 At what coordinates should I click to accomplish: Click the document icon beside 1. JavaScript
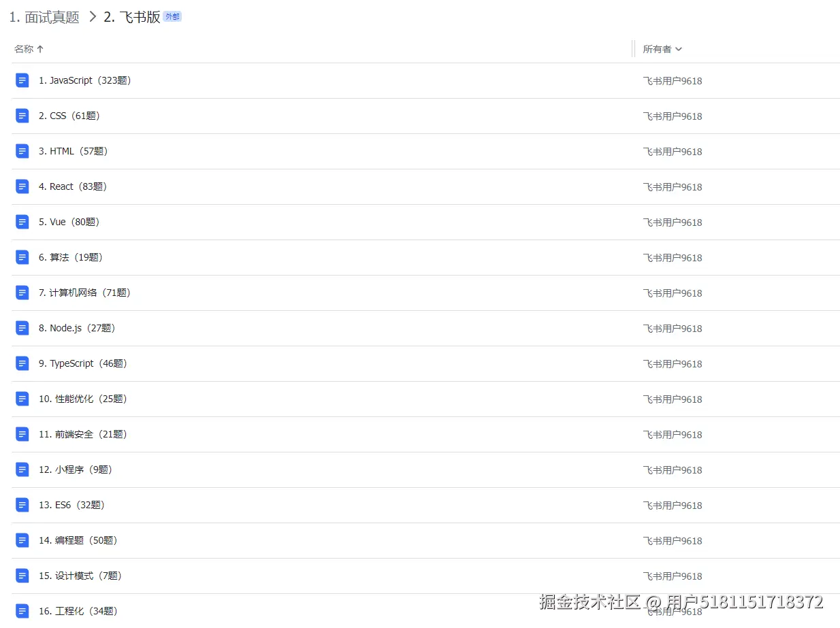(x=22, y=80)
